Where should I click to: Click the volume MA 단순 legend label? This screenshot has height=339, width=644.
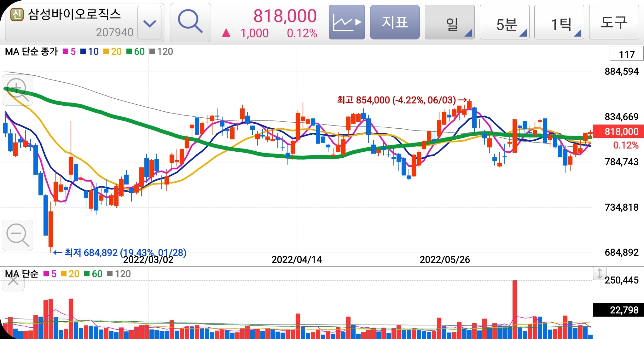click(21, 274)
